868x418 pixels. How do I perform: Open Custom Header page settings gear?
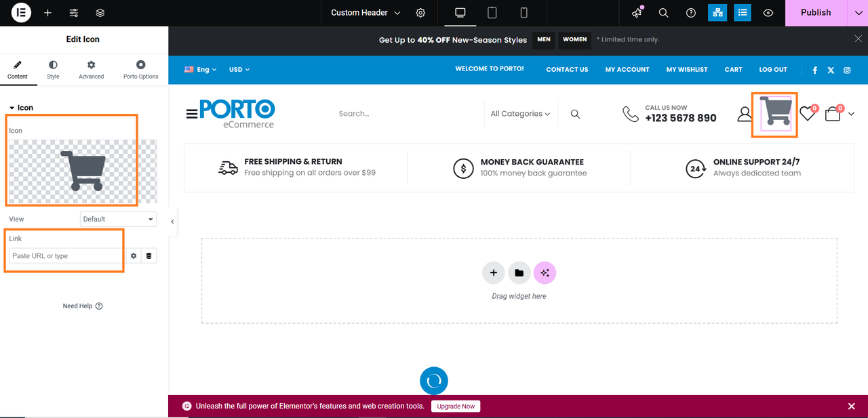pyautogui.click(x=421, y=13)
